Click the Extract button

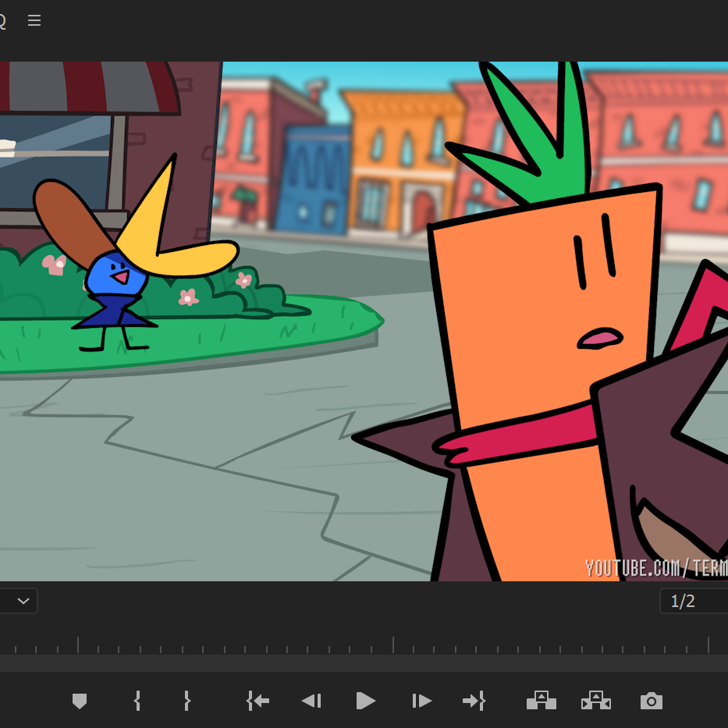(x=596, y=701)
